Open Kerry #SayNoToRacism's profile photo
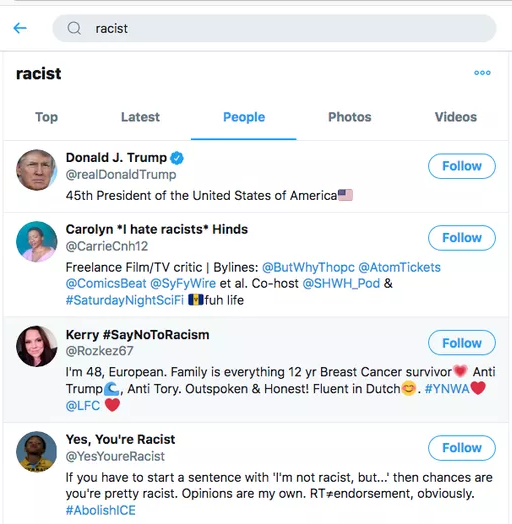The height and width of the screenshot is (524, 512). [x=36, y=346]
